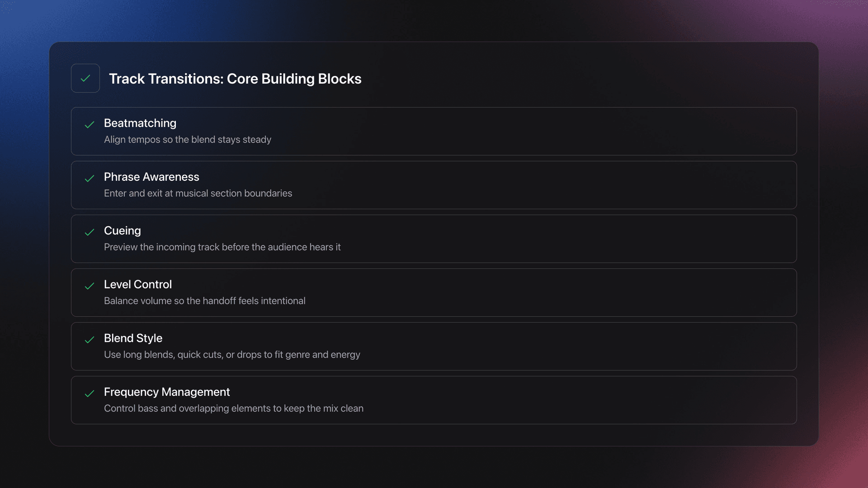Click the green checkmark next to Phrase Awareness
The height and width of the screenshot is (488, 868).
[90, 178]
